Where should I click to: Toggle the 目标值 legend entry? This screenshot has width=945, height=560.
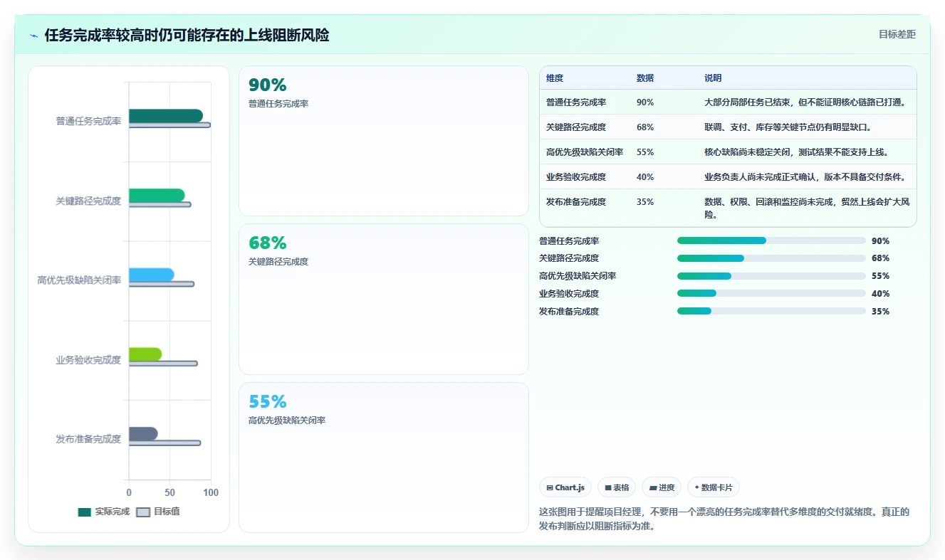(158, 512)
